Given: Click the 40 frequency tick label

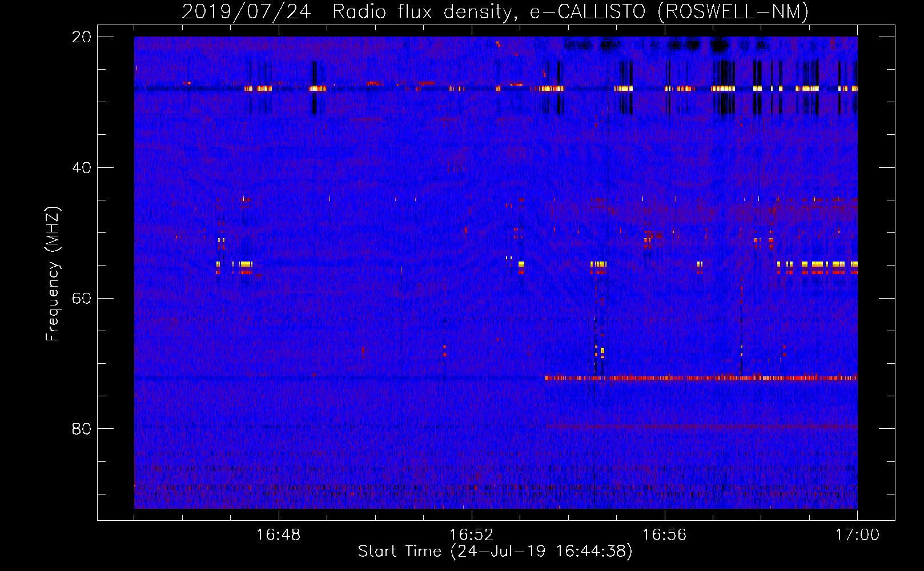Looking at the screenshot, I should [82, 168].
